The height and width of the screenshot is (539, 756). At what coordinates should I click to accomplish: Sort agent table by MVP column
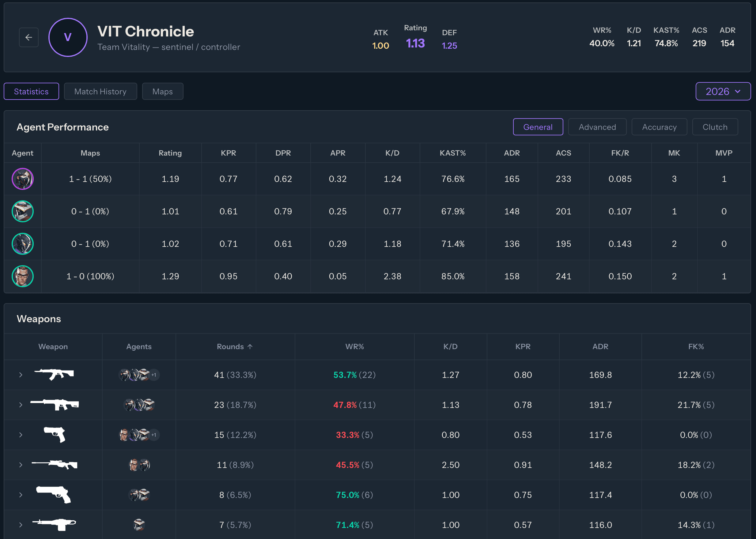tap(724, 153)
